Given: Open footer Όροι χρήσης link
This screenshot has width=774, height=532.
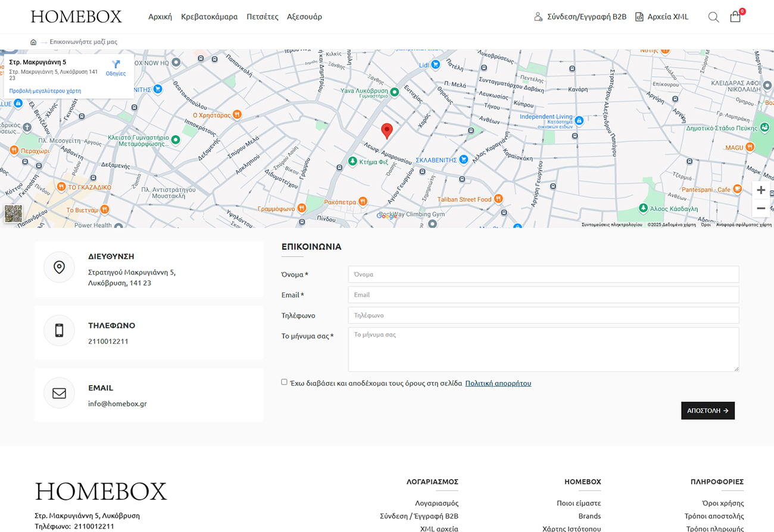Looking at the screenshot, I should [x=723, y=503].
